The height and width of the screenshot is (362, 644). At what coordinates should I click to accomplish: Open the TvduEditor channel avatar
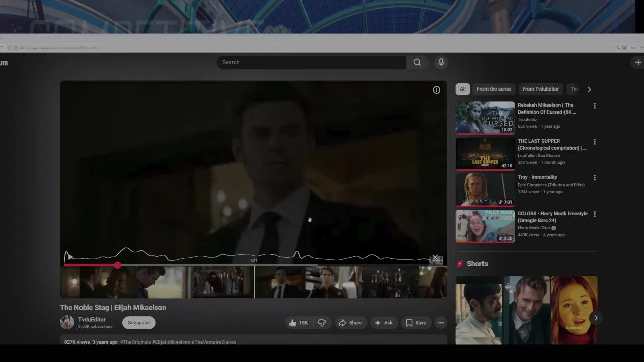tap(67, 322)
